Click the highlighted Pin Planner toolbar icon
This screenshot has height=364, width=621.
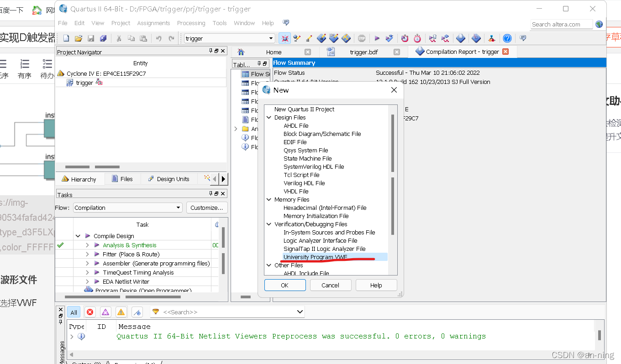point(284,38)
